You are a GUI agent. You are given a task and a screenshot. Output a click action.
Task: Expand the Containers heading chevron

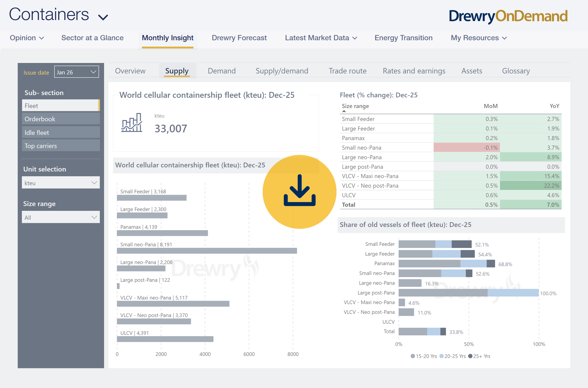tap(103, 17)
